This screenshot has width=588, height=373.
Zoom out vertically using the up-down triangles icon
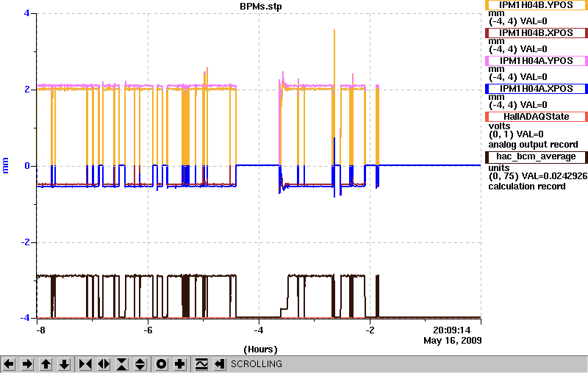point(140,364)
